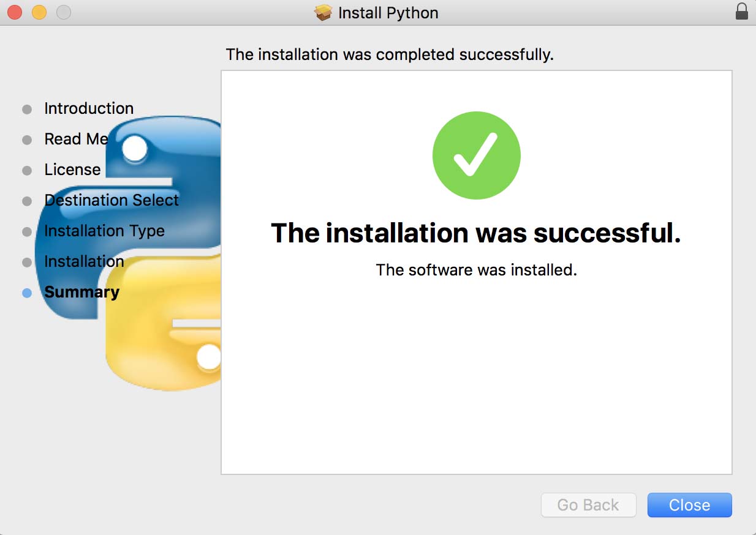Select the License step
The height and width of the screenshot is (535, 756).
72,170
